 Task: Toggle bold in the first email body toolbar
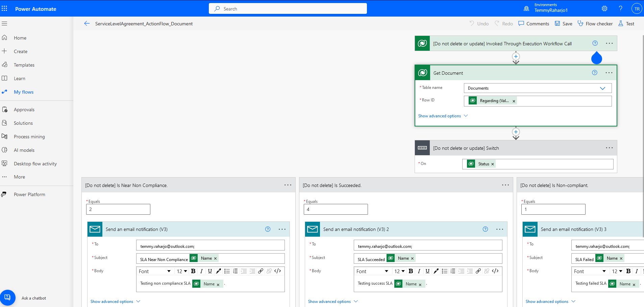[193, 271]
